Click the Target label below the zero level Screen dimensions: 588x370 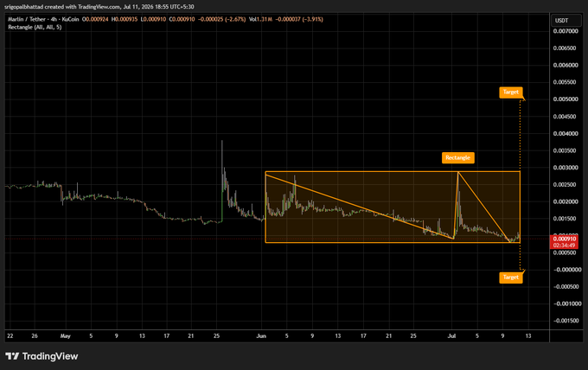tap(511, 277)
